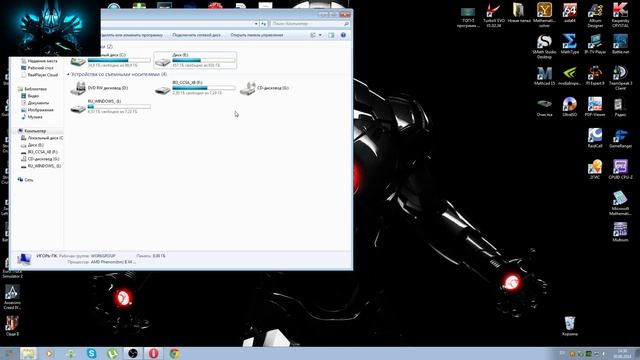Open the RU_WINDOWS removable drive in file pane

tap(110, 107)
